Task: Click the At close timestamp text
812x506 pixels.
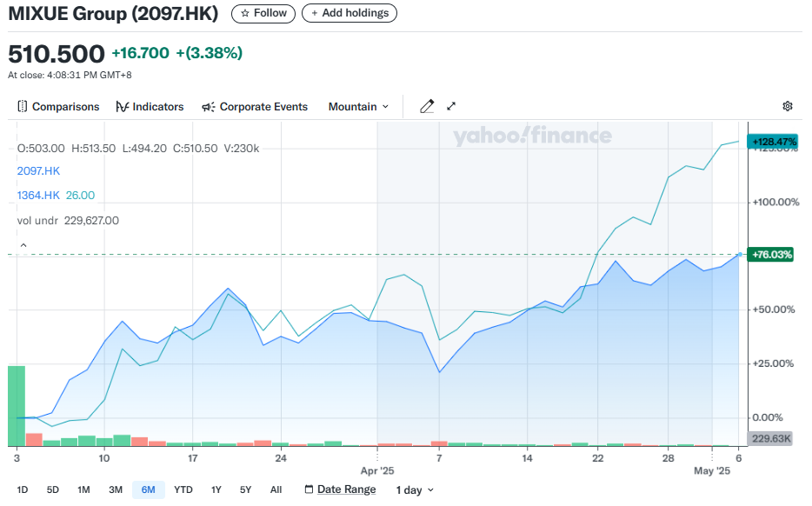Action: click(70, 75)
